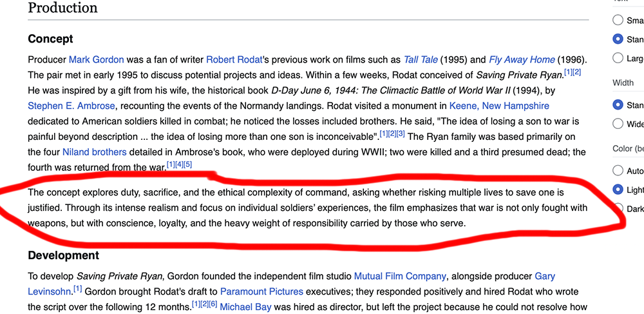Switch color mode to Dark
The width and height of the screenshot is (644, 314).
click(x=618, y=208)
